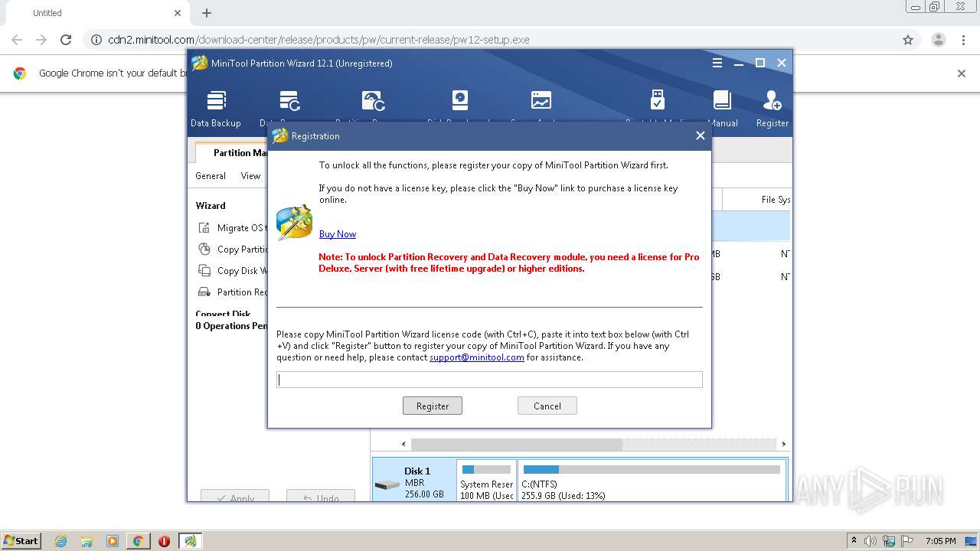Close the Registration dialog
This screenshot has width=980, height=551.
point(700,135)
